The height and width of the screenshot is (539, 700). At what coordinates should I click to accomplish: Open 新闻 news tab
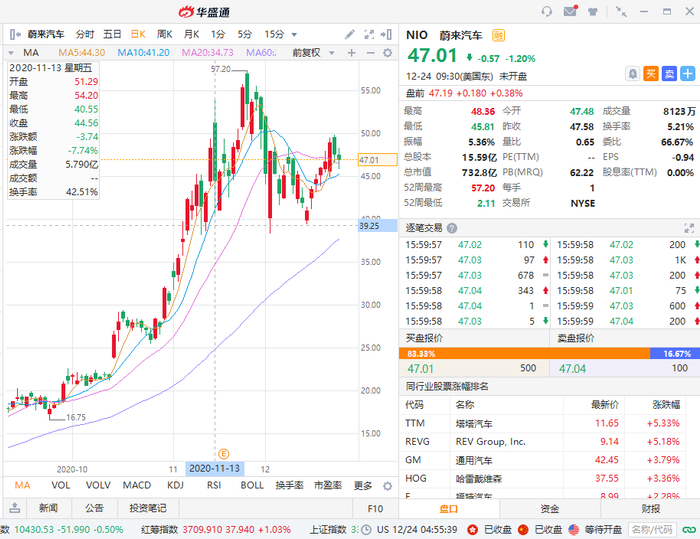(48, 508)
